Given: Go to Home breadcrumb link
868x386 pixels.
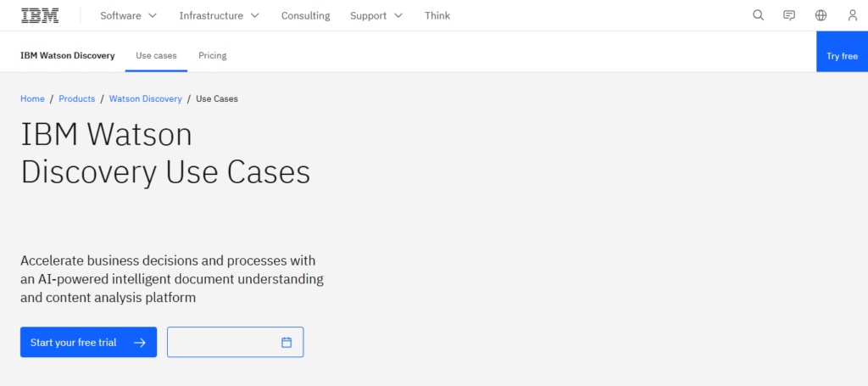Looking at the screenshot, I should tap(33, 98).
